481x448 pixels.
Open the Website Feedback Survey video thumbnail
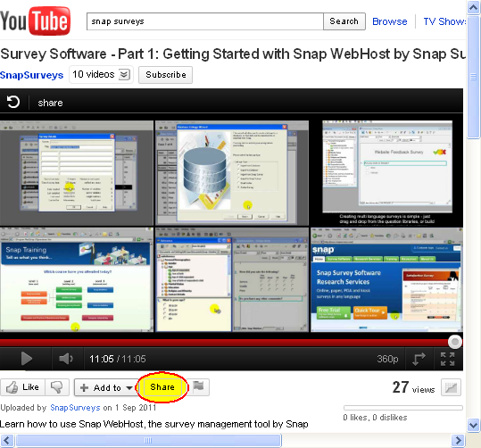(387, 173)
